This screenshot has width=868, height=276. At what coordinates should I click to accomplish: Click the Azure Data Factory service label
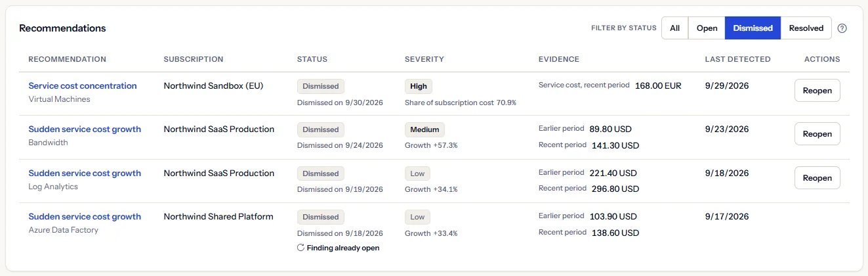point(64,230)
